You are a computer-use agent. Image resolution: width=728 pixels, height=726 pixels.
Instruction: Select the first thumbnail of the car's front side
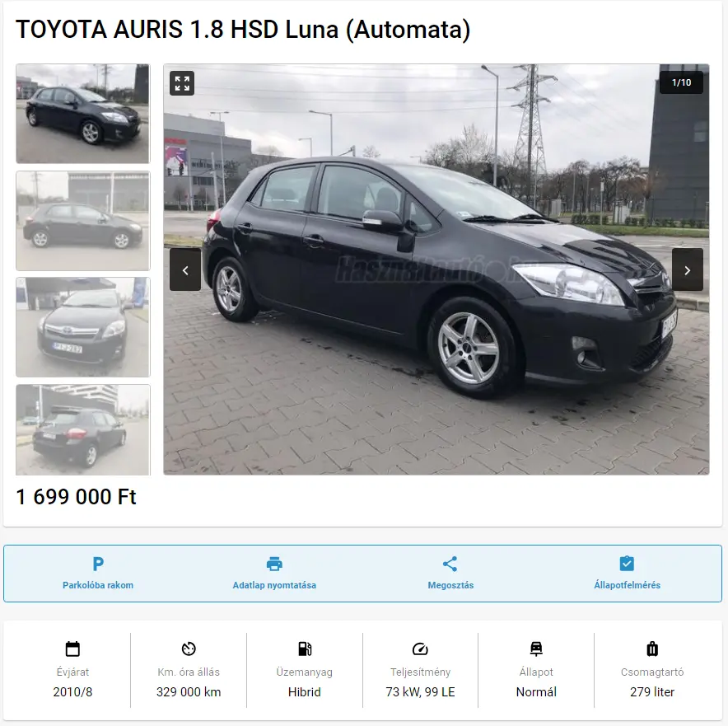(x=83, y=114)
